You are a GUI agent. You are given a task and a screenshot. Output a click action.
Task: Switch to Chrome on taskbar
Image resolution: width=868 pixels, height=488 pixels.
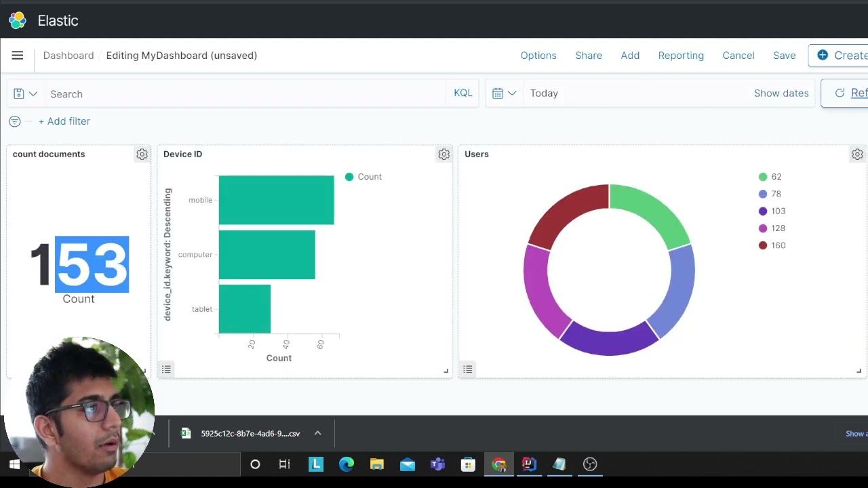pyautogui.click(x=499, y=464)
